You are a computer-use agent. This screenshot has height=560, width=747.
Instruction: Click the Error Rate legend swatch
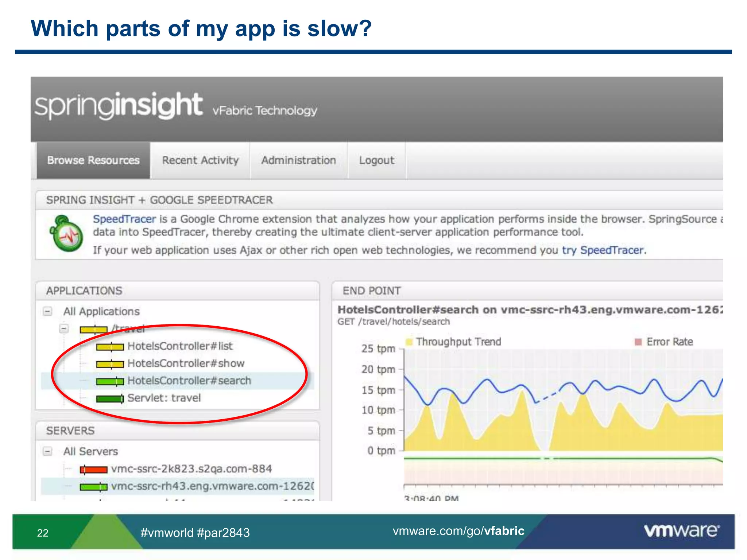tap(638, 342)
